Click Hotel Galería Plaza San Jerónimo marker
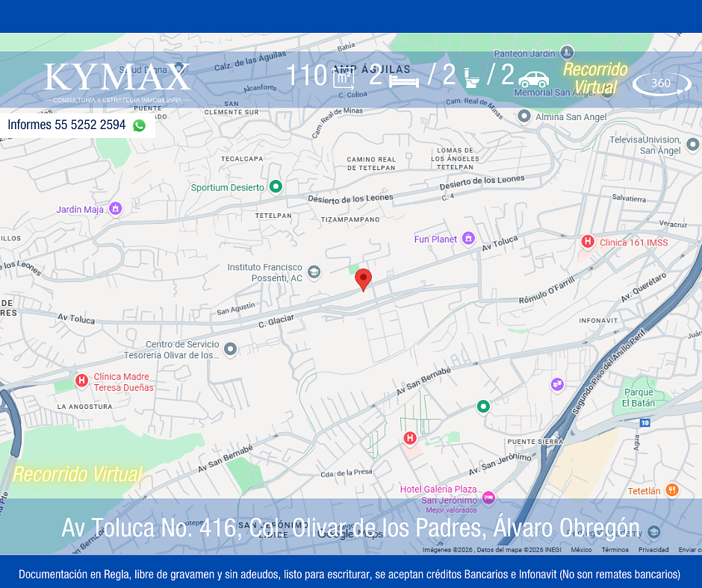 tap(488, 497)
